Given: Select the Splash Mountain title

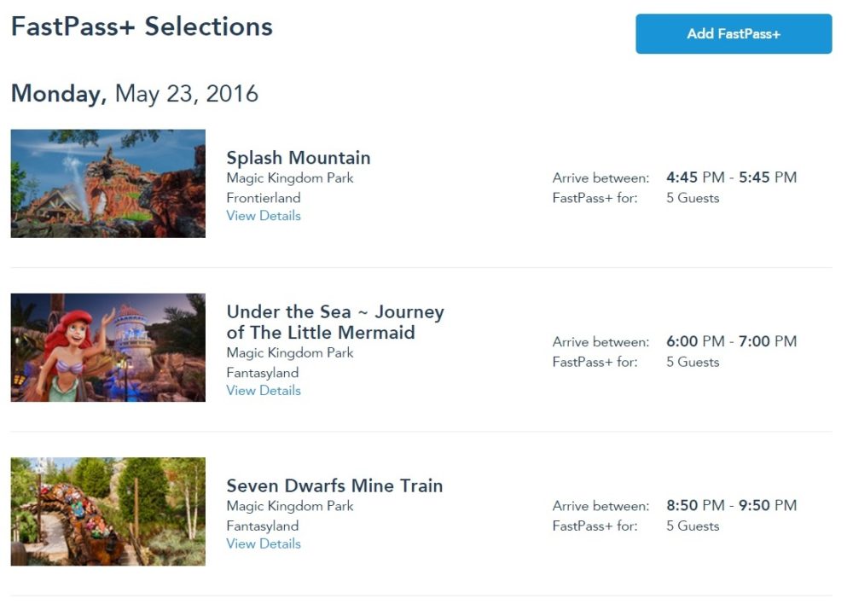Looking at the screenshot, I should coord(299,158).
